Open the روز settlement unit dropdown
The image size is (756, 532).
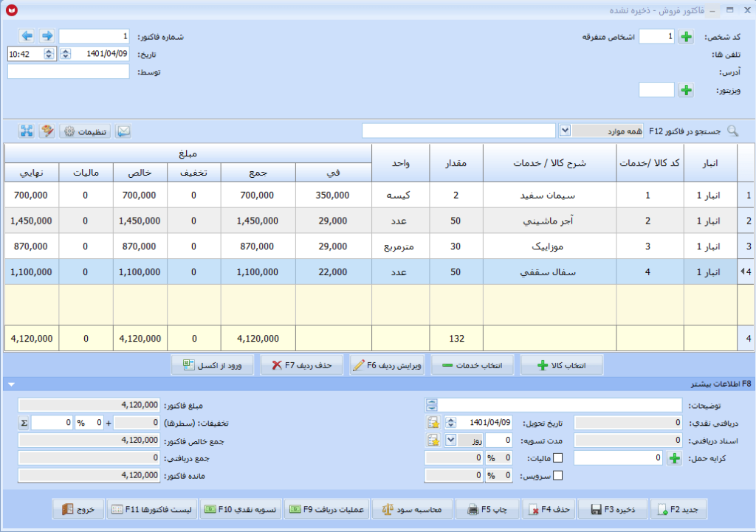(450, 441)
